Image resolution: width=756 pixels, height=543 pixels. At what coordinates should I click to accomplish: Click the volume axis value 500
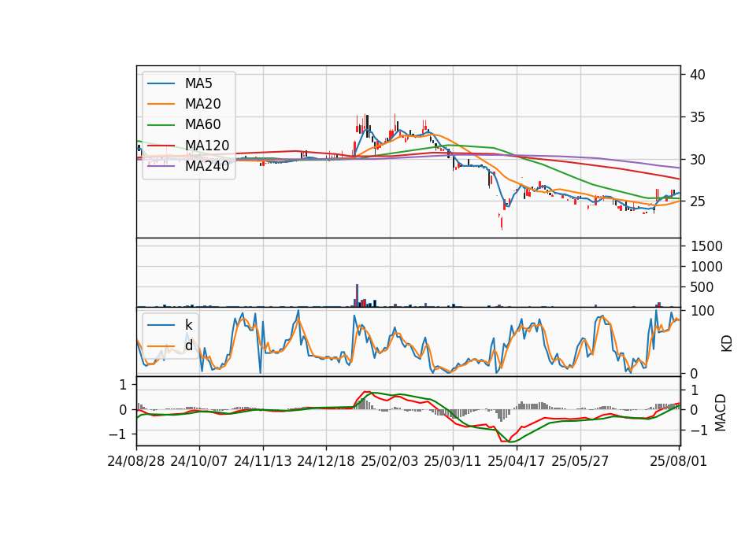(702, 287)
